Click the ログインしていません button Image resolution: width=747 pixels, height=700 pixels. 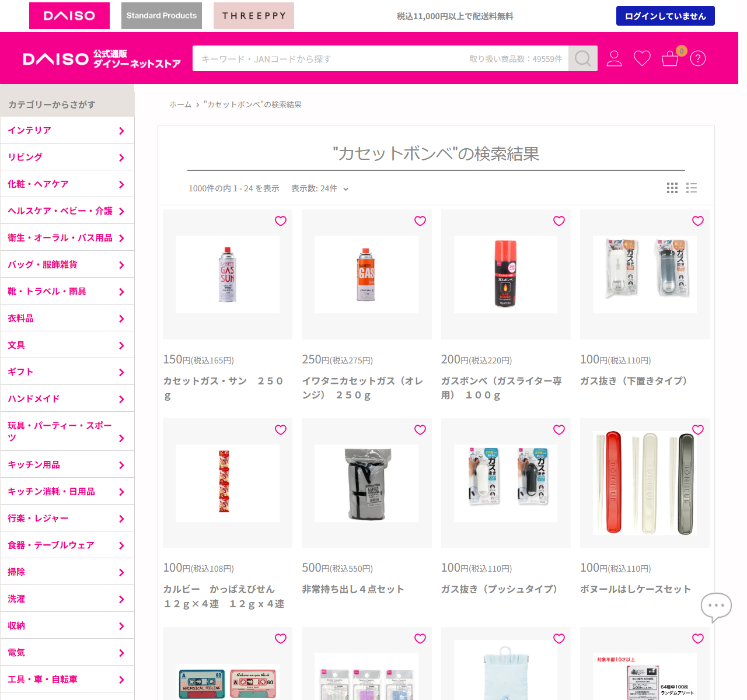click(665, 16)
